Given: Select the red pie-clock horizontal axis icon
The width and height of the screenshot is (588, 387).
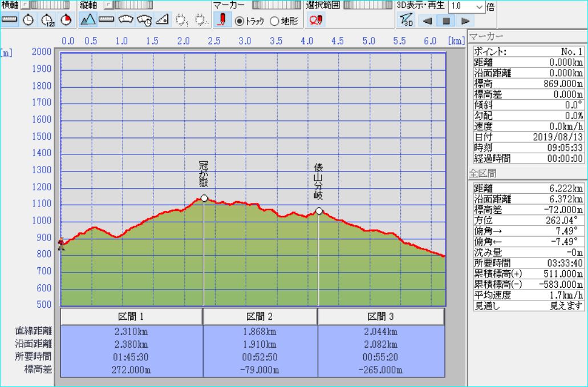Looking at the screenshot, I should [66, 20].
